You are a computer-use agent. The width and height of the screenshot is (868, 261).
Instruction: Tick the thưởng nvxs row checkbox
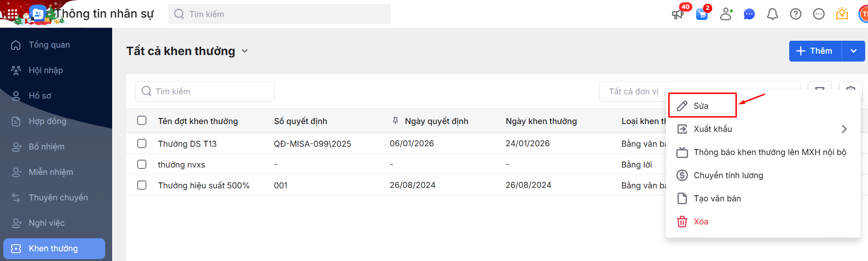[x=142, y=164]
